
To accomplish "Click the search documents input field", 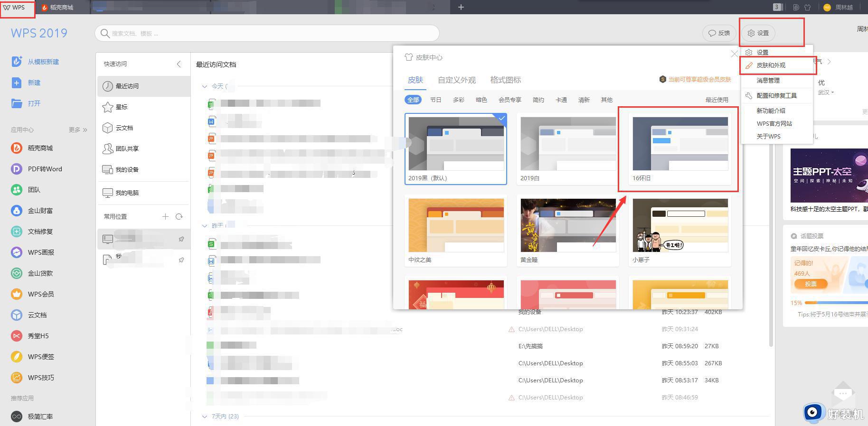I will coord(267,33).
